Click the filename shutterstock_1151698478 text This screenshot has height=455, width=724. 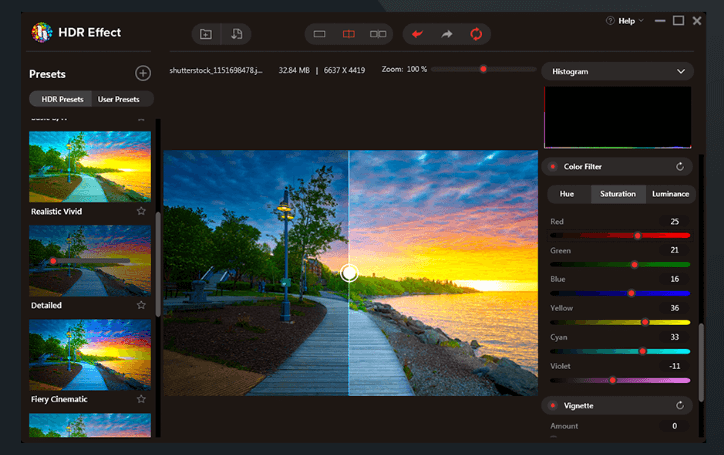click(x=216, y=70)
